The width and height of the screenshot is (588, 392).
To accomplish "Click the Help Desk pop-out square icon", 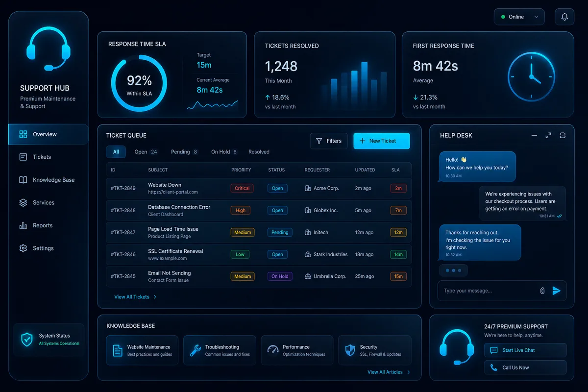I will click(563, 135).
